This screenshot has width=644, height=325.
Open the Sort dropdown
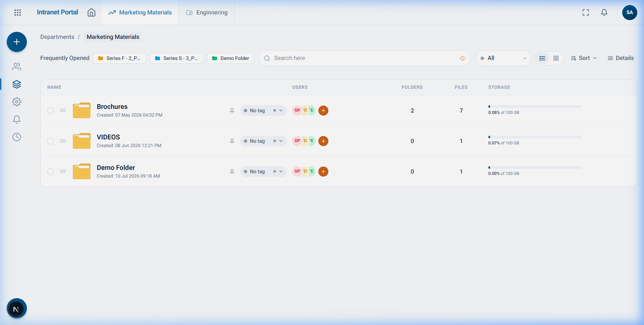click(584, 58)
